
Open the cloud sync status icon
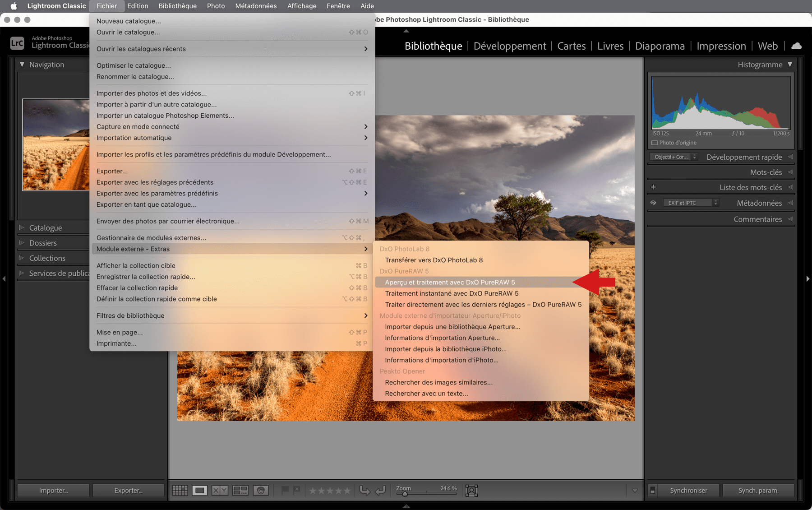click(797, 46)
